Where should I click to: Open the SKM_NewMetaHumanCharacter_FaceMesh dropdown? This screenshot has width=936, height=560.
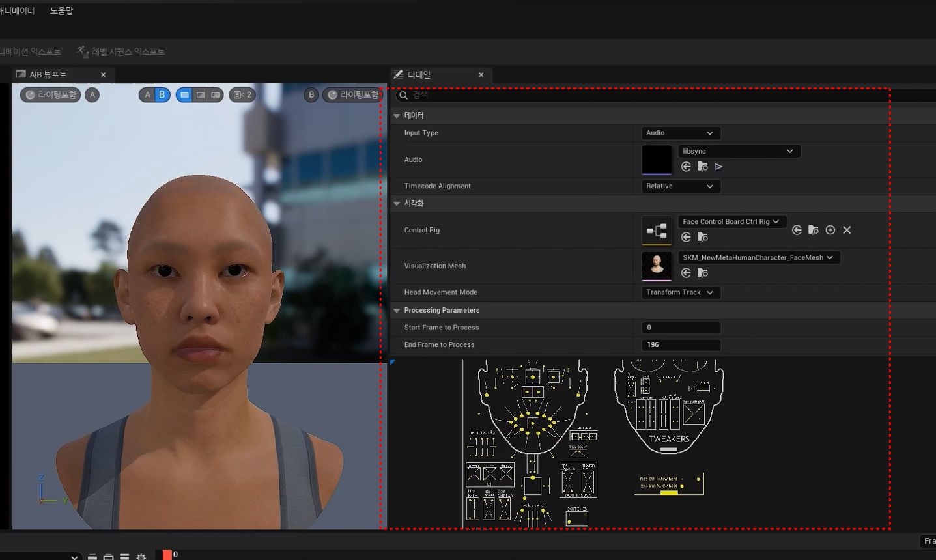(x=759, y=258)
